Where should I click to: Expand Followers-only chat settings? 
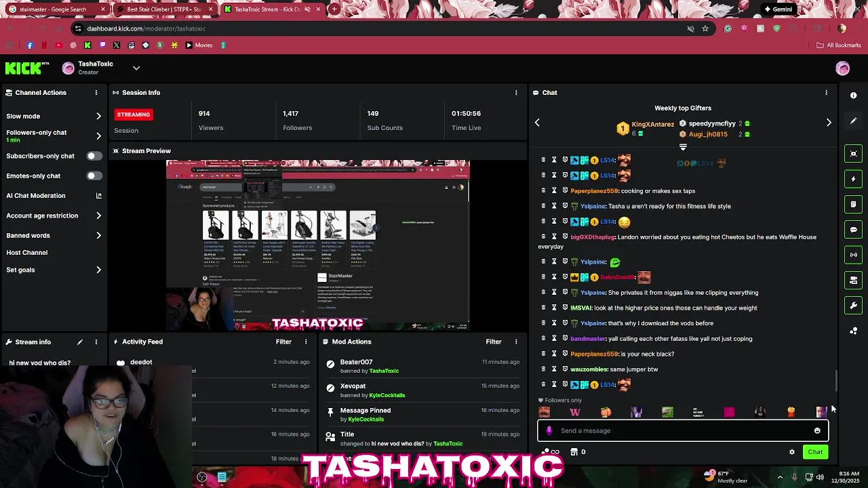(98, 136)
